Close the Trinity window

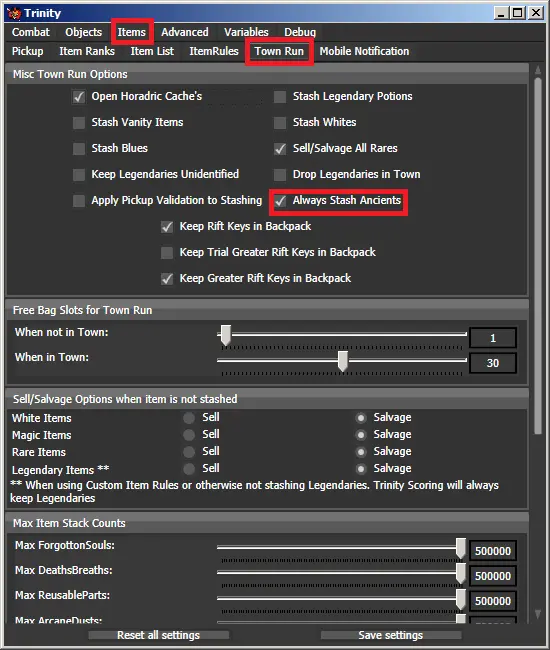pyautogui.click(x=536, y=13)
